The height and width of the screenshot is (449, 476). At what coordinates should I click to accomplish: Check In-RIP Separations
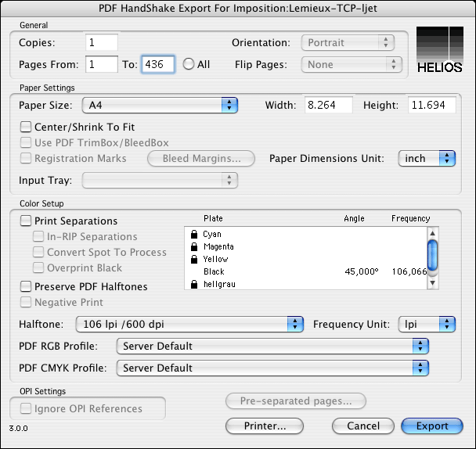coord(38,236)
